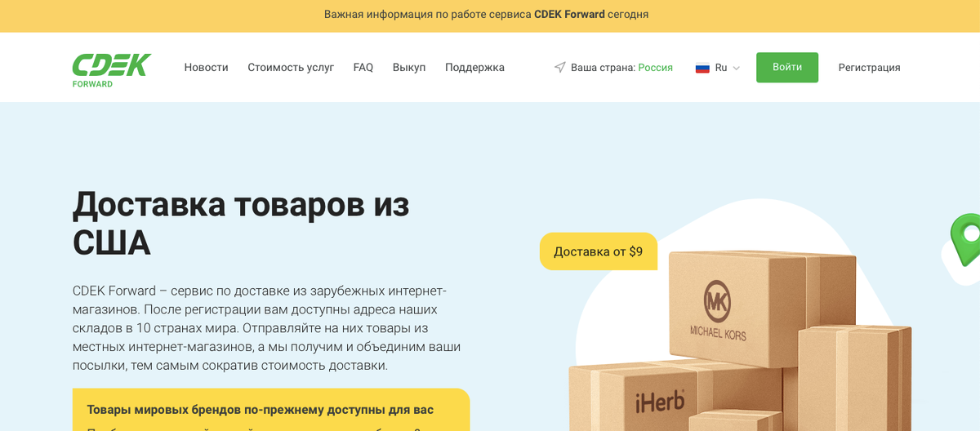Change country via the Россия link

(655, 68)
